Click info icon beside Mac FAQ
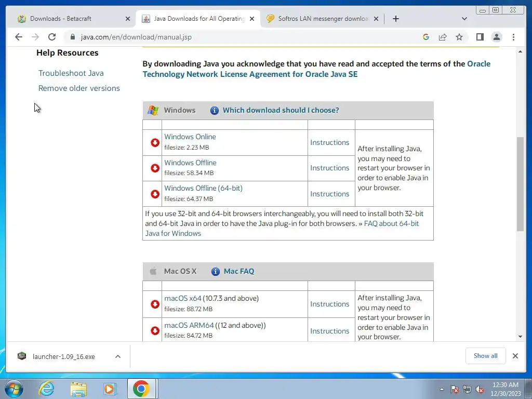Viewport: 532px width, 399px height. pos(216,271)
